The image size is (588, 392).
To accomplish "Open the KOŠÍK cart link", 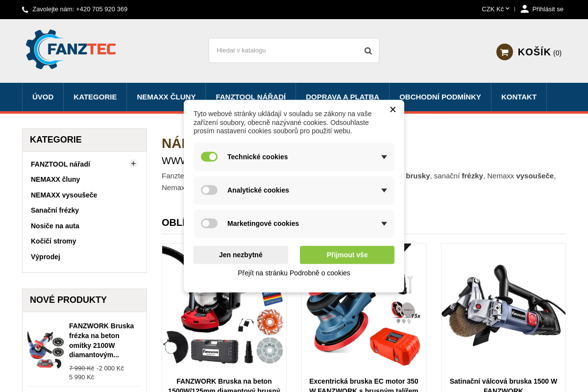I will 539,52.
